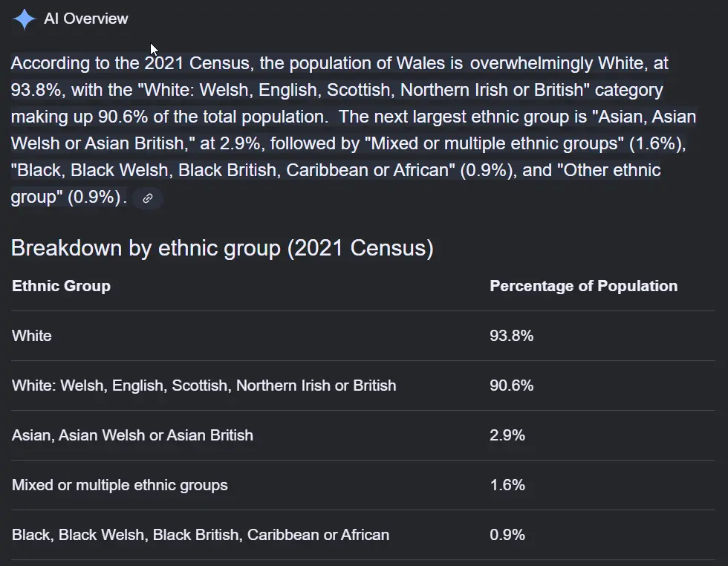Screen dimensions: 728x566
Task: Click the 93.8% value in the table
Action: pos(511,336)
